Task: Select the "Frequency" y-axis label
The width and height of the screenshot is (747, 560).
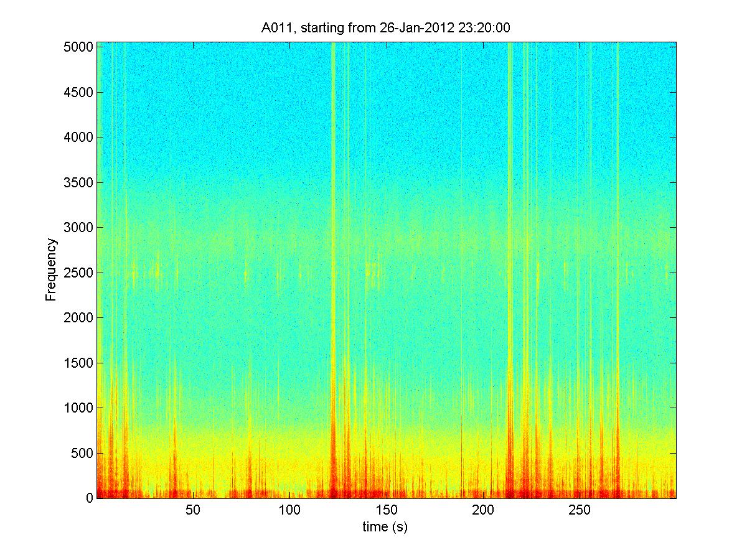Action: [x=51, y=270]
